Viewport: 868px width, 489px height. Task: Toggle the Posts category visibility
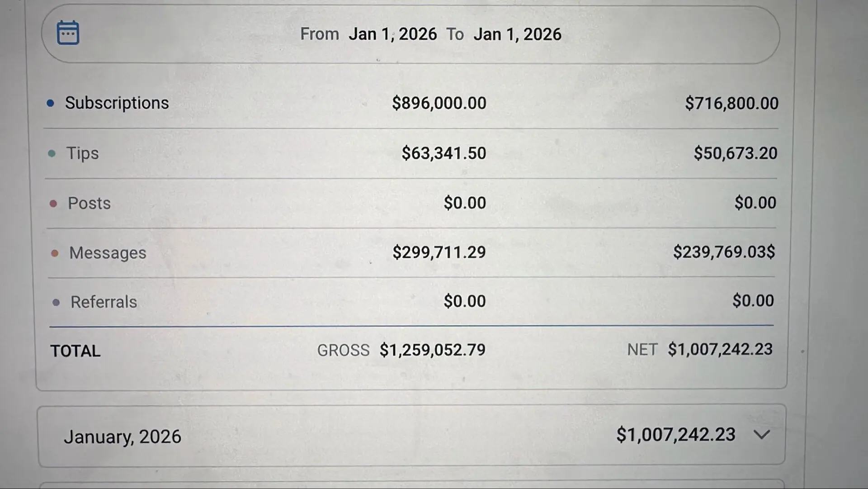pos(89,203)
